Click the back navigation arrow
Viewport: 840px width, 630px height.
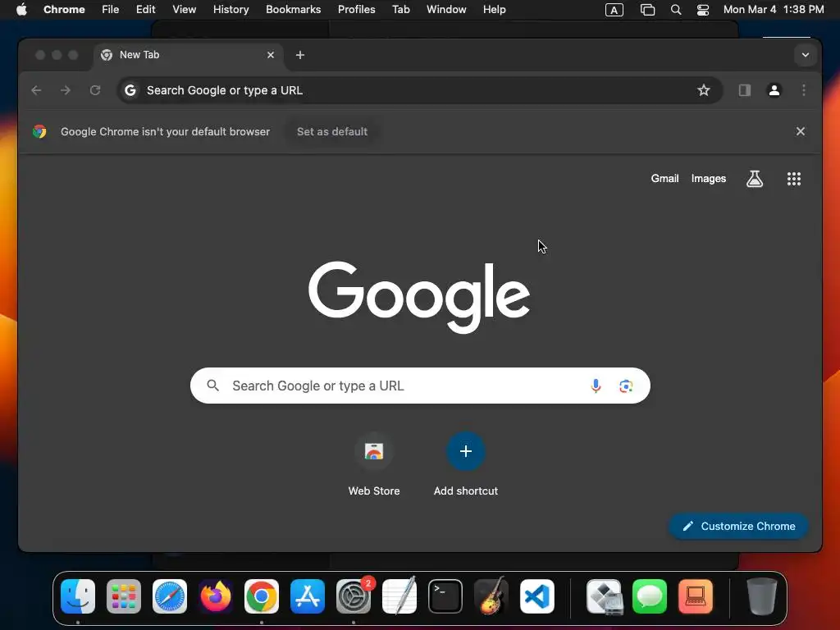tap(36, 90)
